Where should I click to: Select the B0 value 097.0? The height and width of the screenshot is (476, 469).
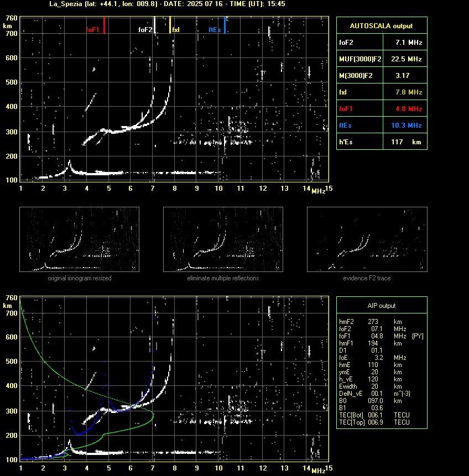[x=376, y=401]
